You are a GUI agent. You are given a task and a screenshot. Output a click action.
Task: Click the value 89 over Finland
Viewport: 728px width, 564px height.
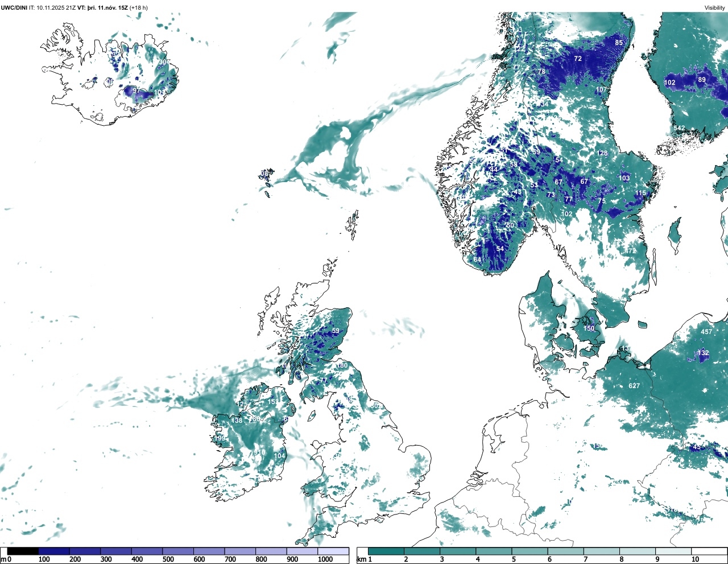(702, 80)
